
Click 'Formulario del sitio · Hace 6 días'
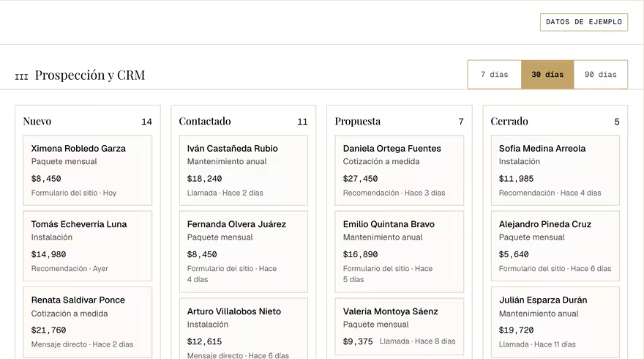click(x=555, y=269)
